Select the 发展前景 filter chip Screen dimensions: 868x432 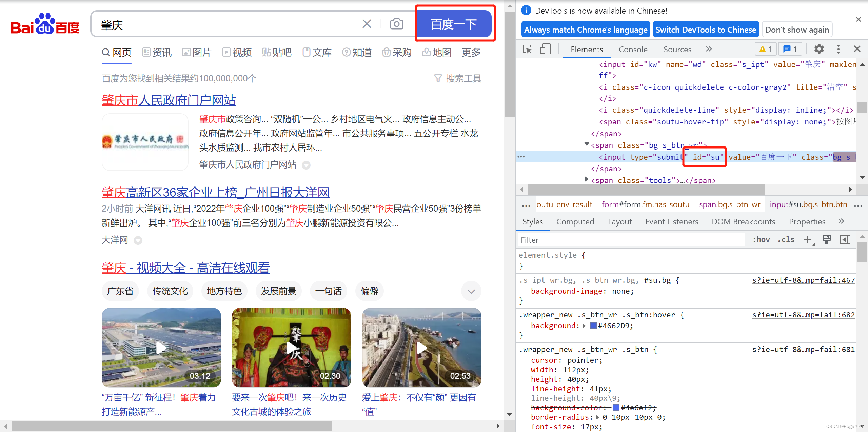coord(279,291)
